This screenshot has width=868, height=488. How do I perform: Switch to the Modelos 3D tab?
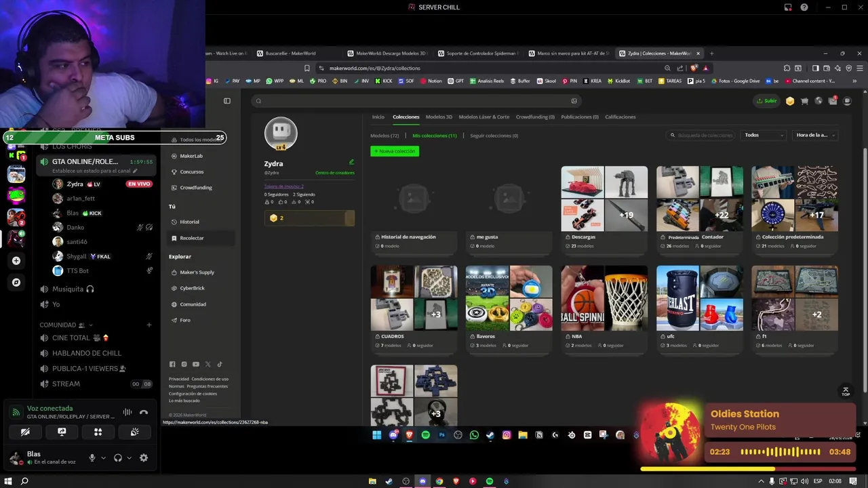tap(439, 117)
